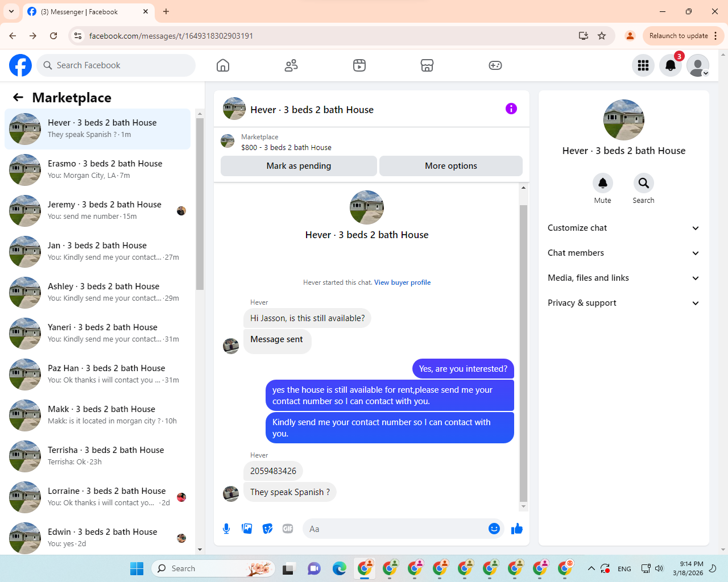This screenshot has height=582, width=728.
Task: Show hidden system tray icons chevron
Action: coord(591,568)
